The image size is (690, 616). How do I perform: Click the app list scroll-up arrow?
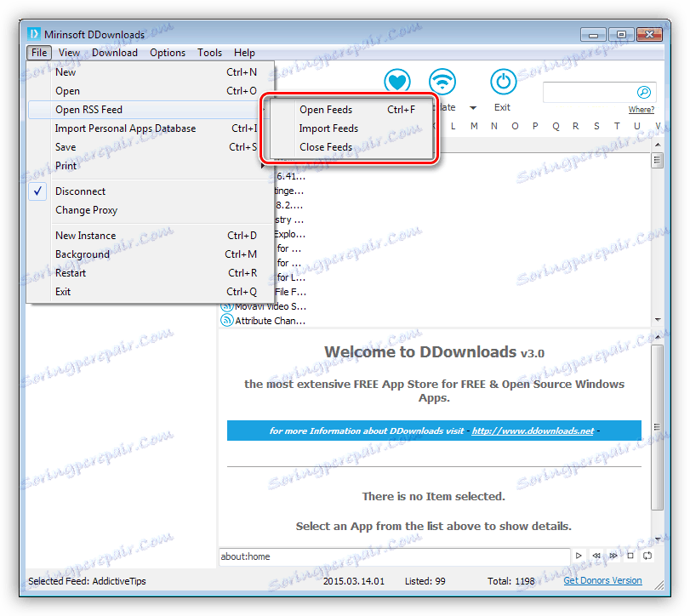[658, 145]
